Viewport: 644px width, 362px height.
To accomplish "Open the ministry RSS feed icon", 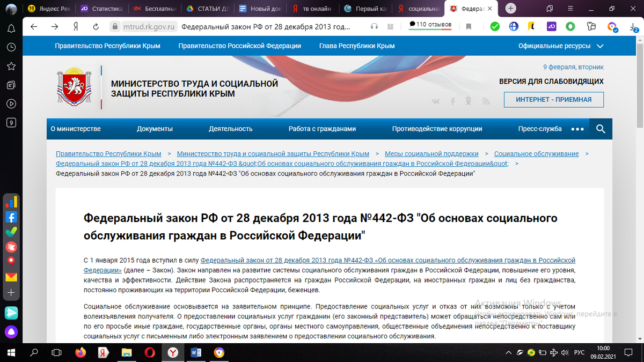I will coord(486,101).
